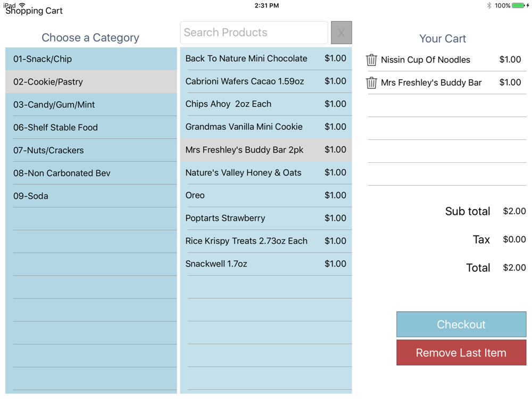Select the 09-Soda category

91,196
